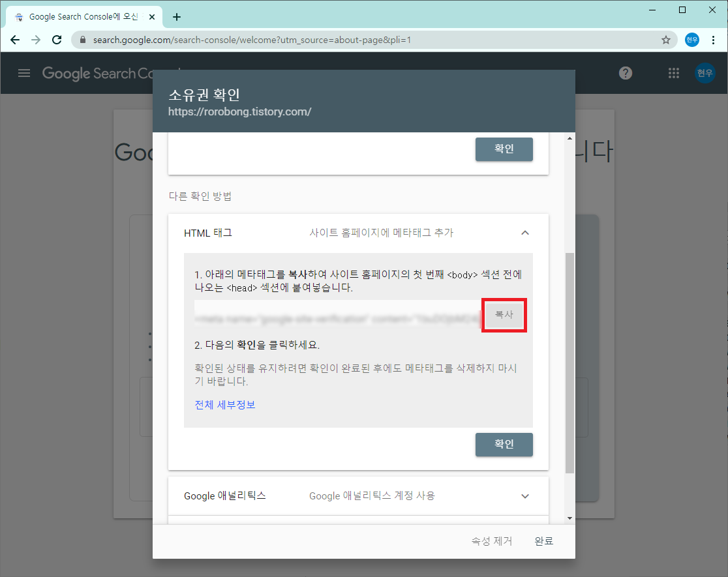Click the dialog scrollbar up arrow
Image resolution: width=728 pixels, height=577 pixels.
pos(569,138)
